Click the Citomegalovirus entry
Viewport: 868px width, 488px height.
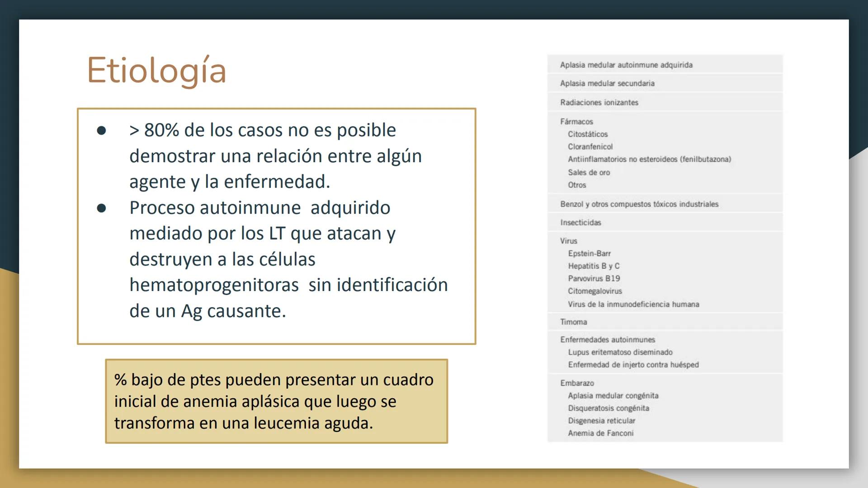[594, 291]
